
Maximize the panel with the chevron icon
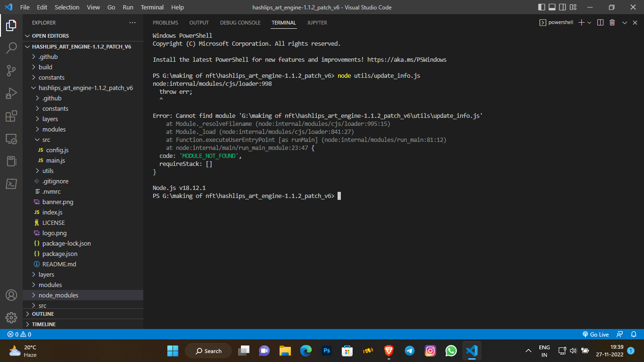pos(624,22)
